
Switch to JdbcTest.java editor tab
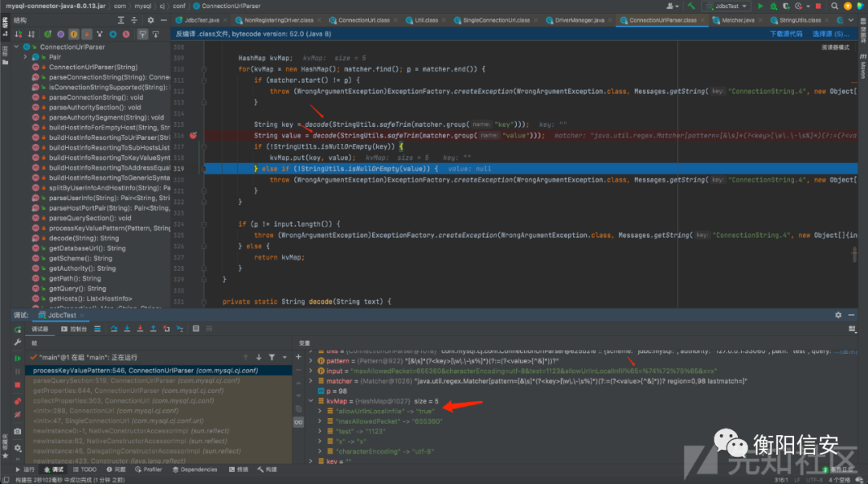click(202, 20)
